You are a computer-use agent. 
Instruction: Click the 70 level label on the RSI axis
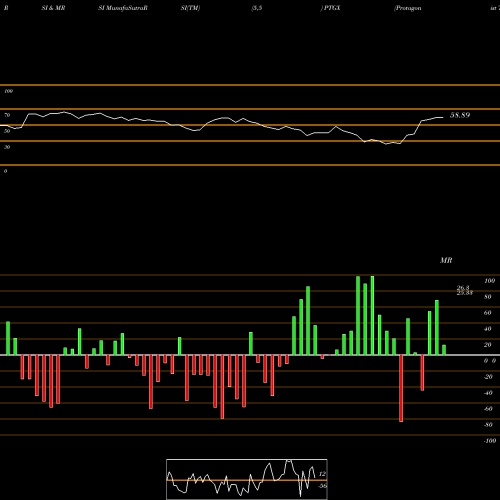pyautogui.click(x=7, y=115)
